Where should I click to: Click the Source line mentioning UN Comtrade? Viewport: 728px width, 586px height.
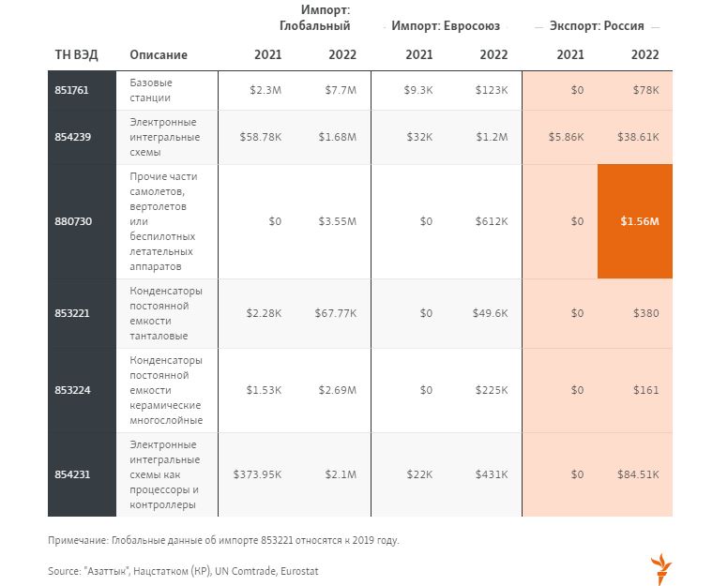pyautogui.click(x=183, y=571)
